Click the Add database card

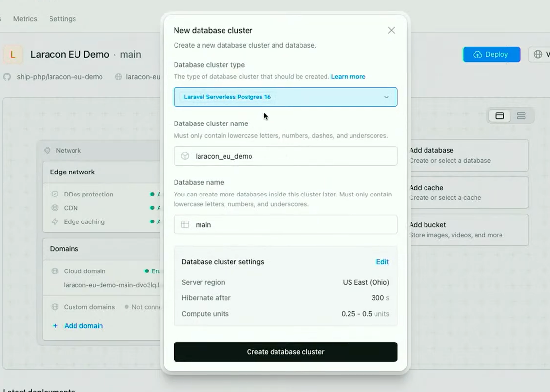(468, 155)
